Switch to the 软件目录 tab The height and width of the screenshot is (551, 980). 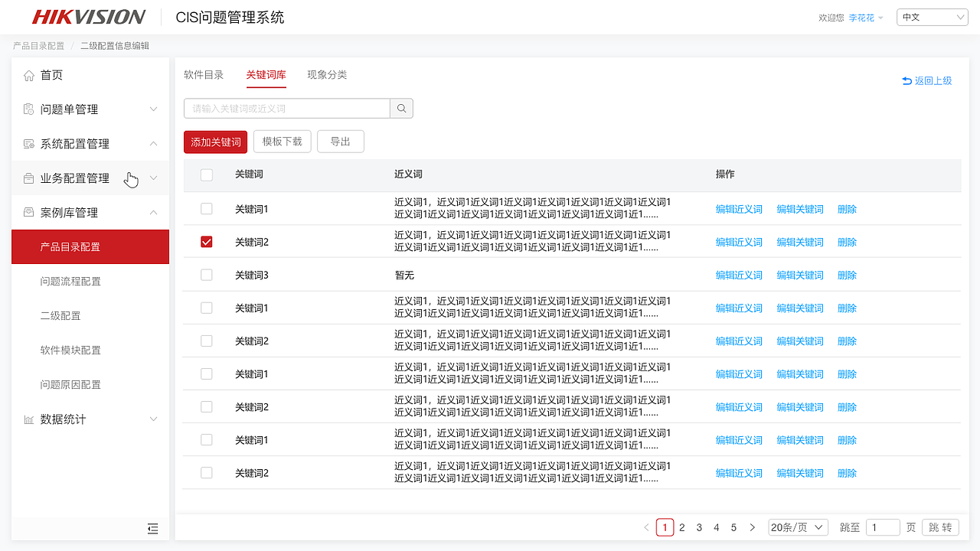tap(204, 74)
